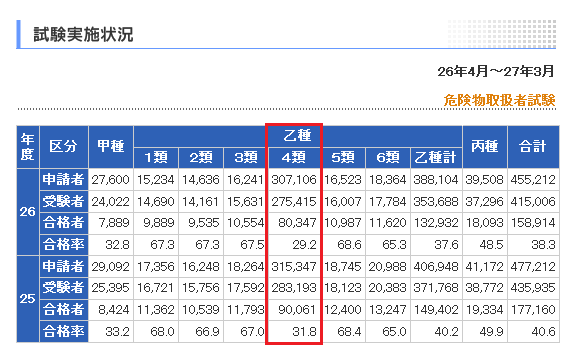Click the 2類 cell 14,161
The image size is (581, 363).
click(x=201, y=202)
